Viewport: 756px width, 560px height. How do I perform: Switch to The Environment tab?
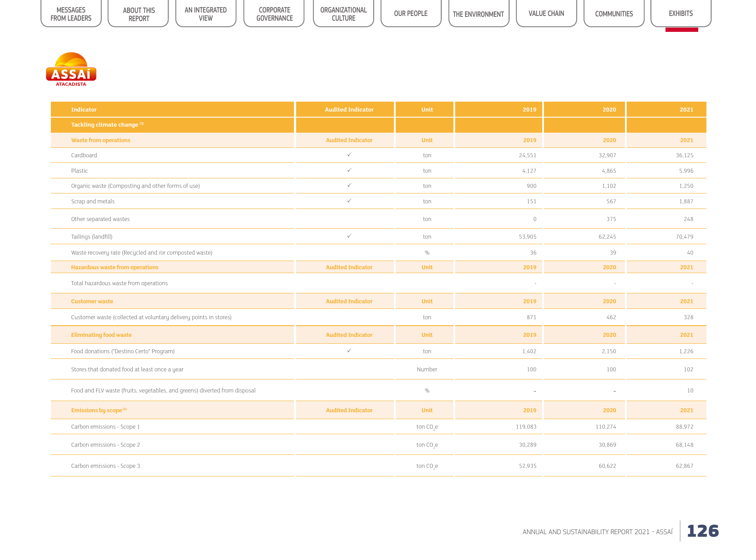pyautogui.click(x=478, y=13)
